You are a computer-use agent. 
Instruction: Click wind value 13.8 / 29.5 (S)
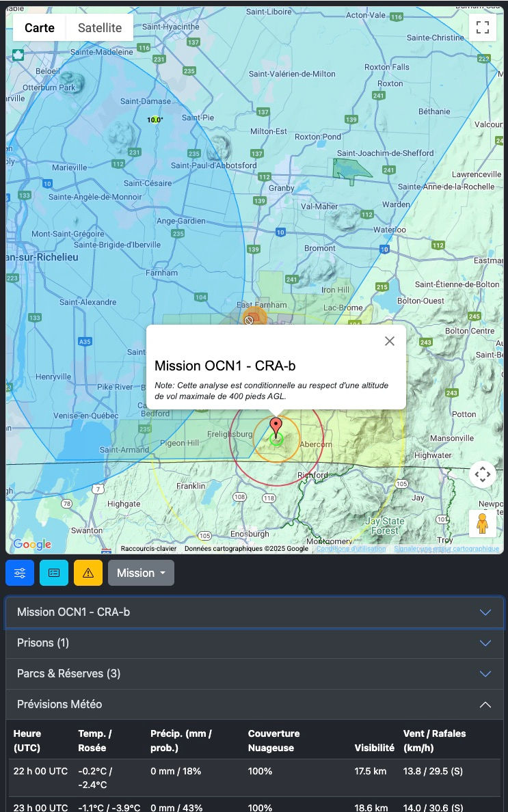click(433, 771)
